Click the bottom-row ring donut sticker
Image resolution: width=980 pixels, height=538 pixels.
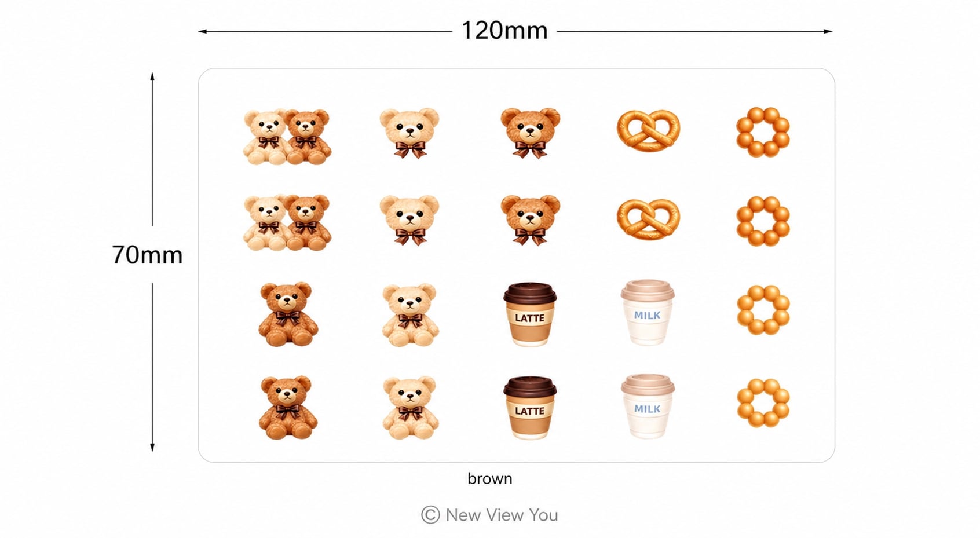tap(763, 403)
